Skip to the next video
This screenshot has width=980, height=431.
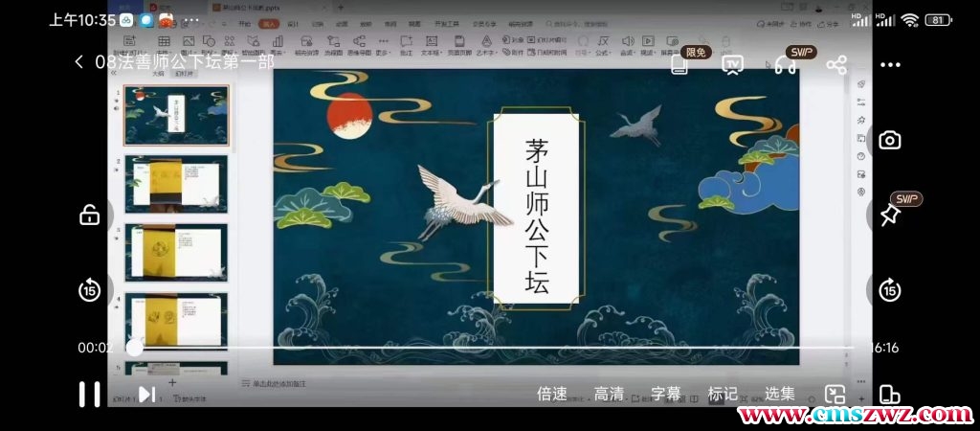click(x=146, y=394)
